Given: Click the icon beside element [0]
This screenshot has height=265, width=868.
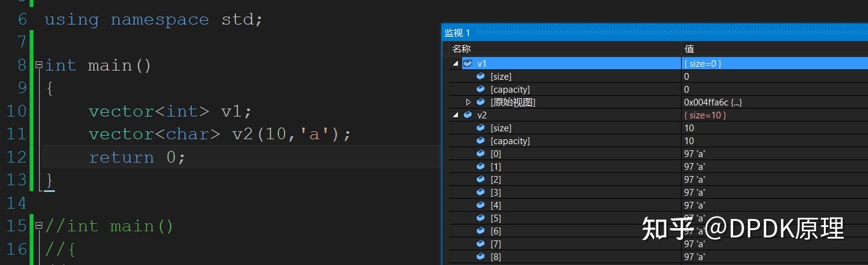Looking at the screenshot, I should coord(481,153).
